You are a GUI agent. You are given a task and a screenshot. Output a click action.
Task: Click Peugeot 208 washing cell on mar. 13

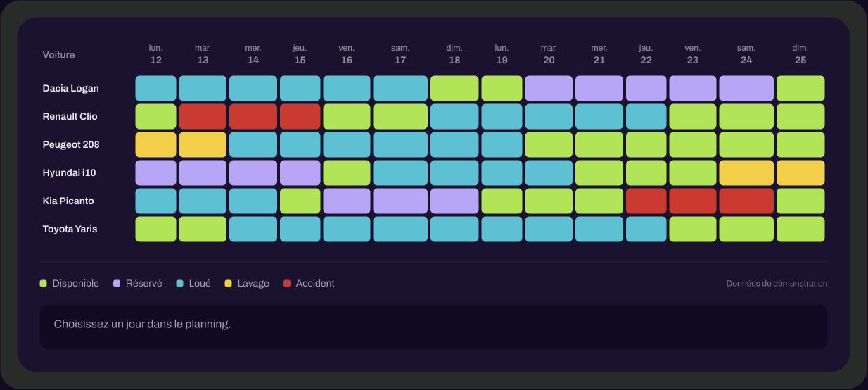203,145
